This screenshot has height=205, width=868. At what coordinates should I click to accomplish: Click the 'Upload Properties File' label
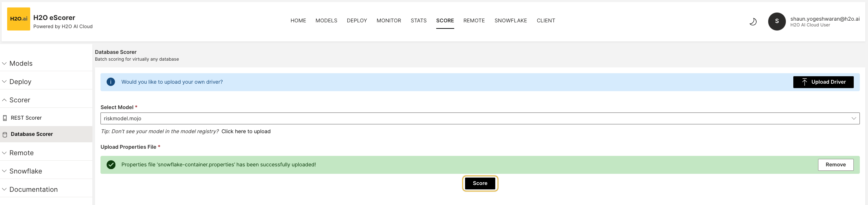click(128, 147)
